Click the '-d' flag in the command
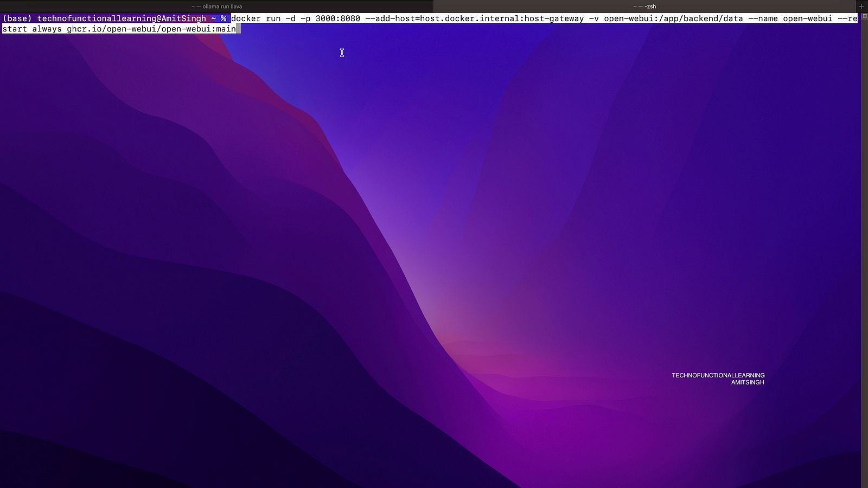 pos(290,18)
